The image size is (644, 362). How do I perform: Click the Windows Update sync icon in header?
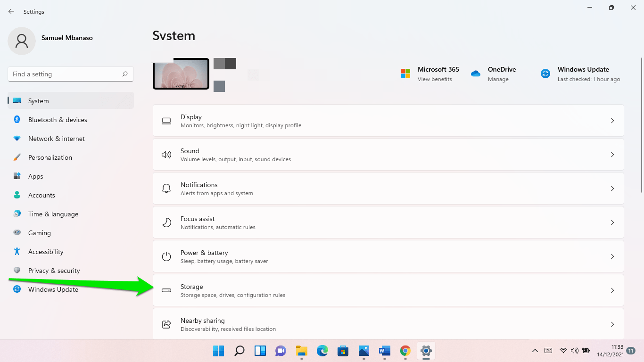(x=545, y=74)
